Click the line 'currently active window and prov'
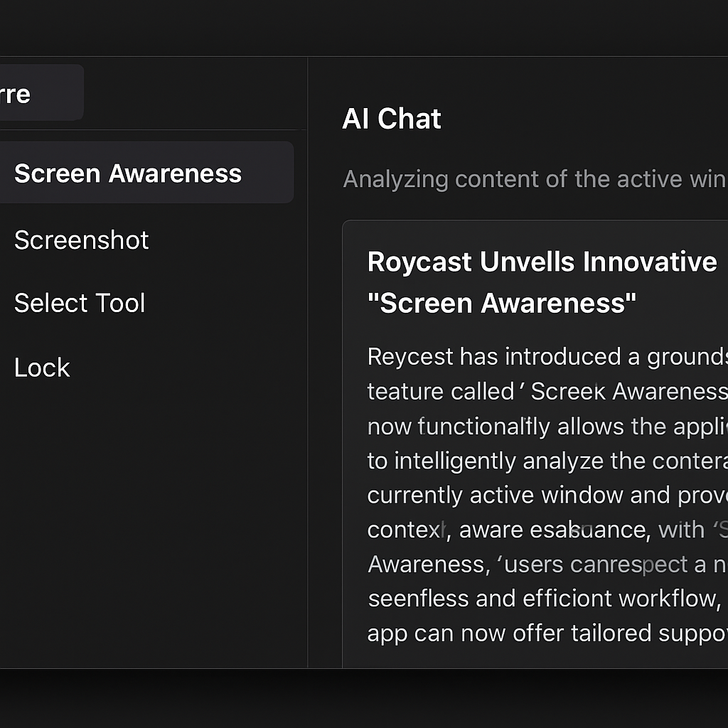Viewport: 728px width, 728px height. coord(547,495)
